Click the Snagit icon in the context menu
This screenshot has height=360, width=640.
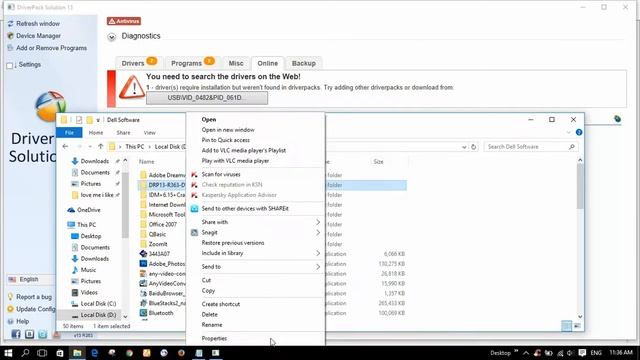point(194,233)
